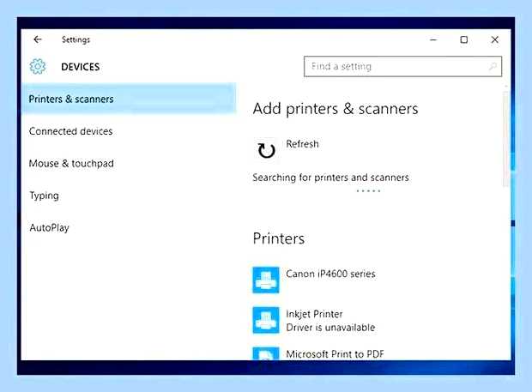Close the Settings window

tap(495, 39)
